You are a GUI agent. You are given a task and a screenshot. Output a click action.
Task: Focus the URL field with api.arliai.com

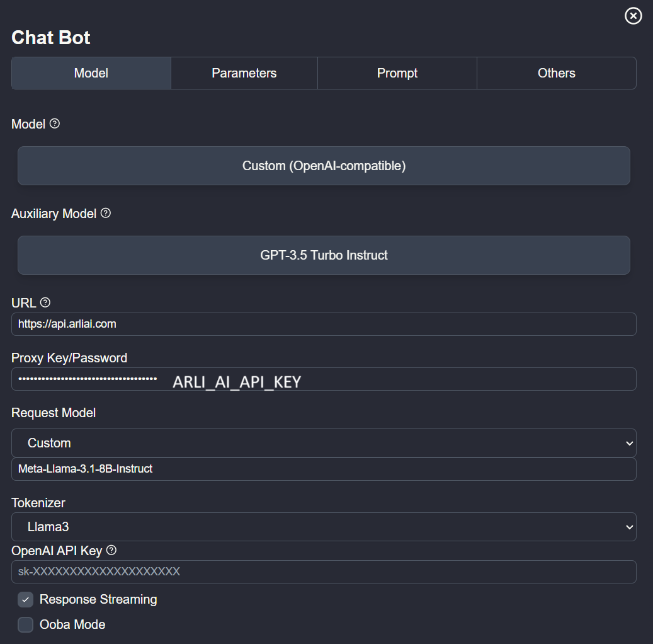click(324, 324)
